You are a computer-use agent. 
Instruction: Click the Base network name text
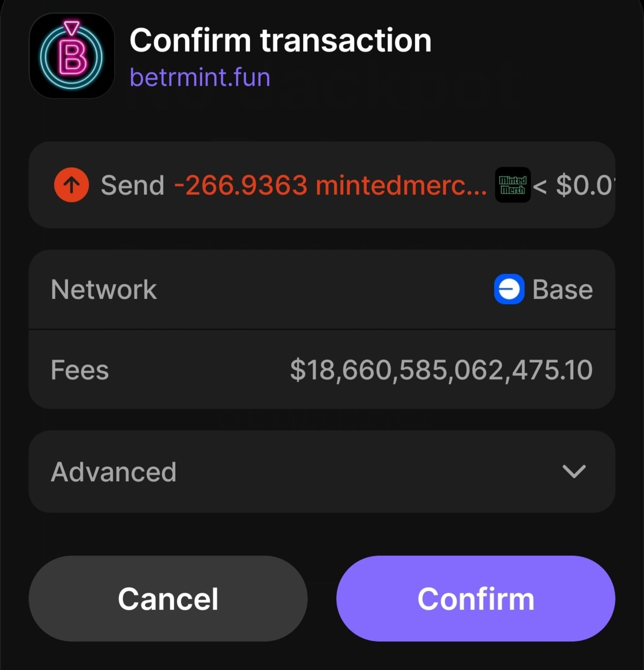tap(562, 289)
